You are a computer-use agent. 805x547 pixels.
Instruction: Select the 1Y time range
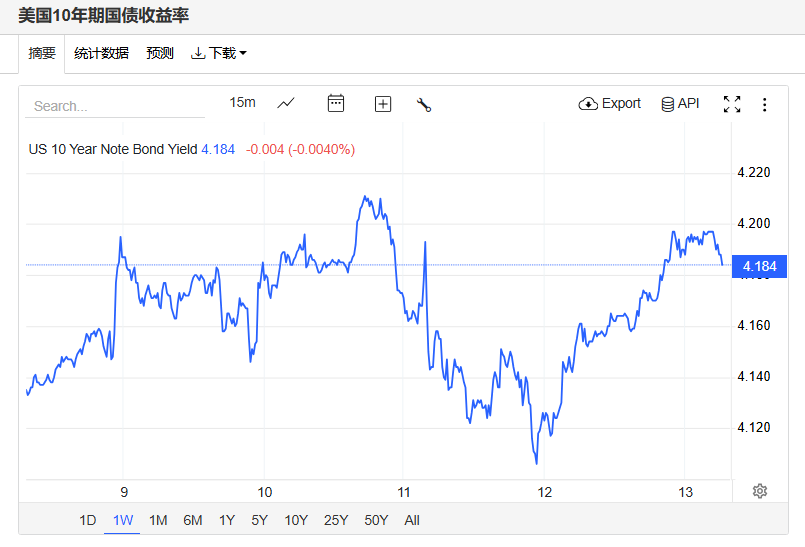227,520
